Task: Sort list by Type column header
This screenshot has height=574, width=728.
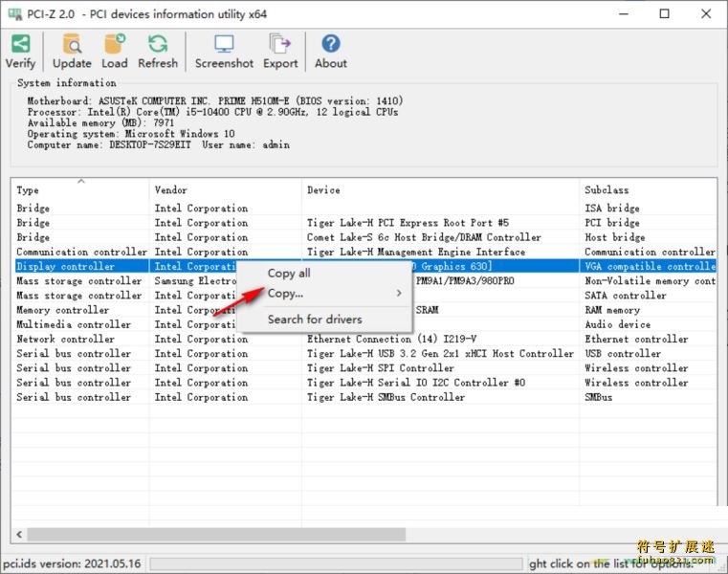Action: (x=80, y=190)
